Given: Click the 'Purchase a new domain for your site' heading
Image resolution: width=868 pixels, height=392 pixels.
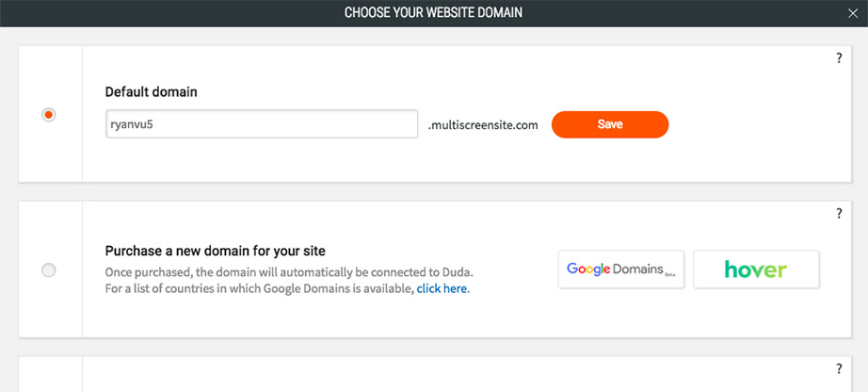Looking at the screenshot, I should [216, 251].
